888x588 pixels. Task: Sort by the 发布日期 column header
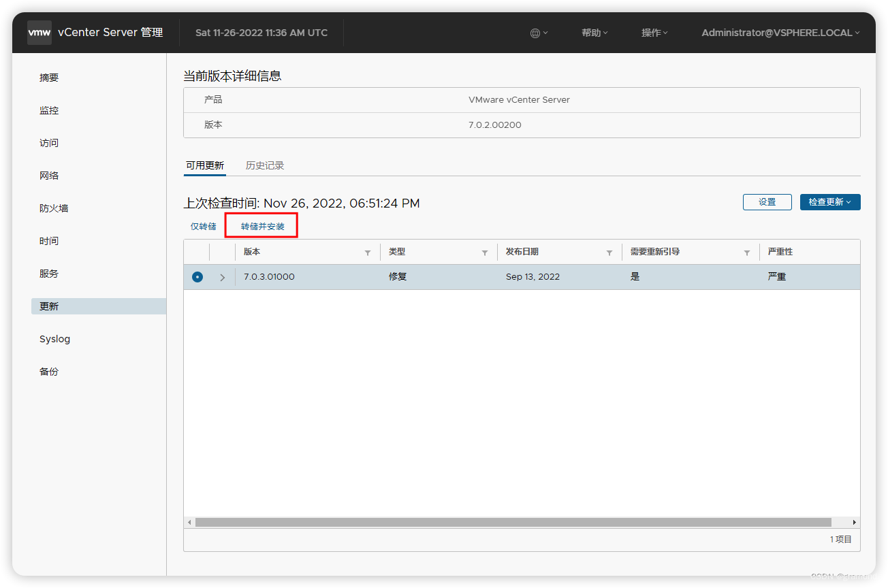tap(522, 252)
